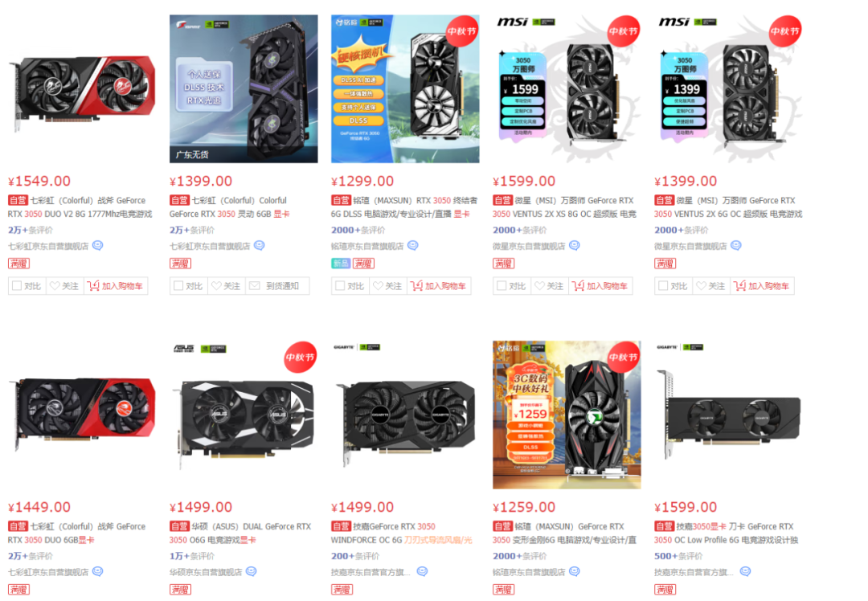
Task: Open chat icon next to 铭瑄京东自营旗舰店 for ¥1299 card
Action: [413, 245]
